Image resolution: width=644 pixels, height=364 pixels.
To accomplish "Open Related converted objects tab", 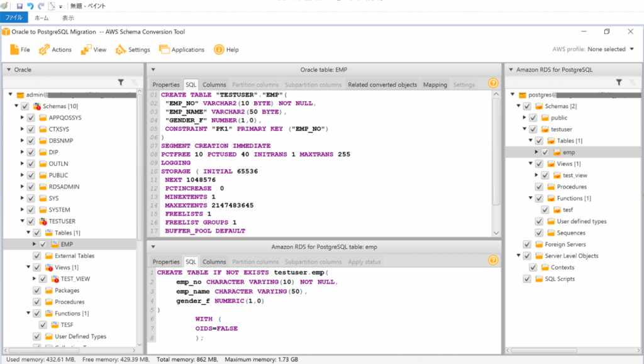I will tap(382, 84).
